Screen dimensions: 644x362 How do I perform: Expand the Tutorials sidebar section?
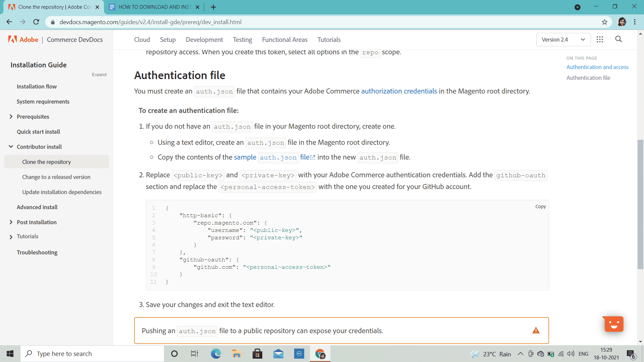coord(11,237)
